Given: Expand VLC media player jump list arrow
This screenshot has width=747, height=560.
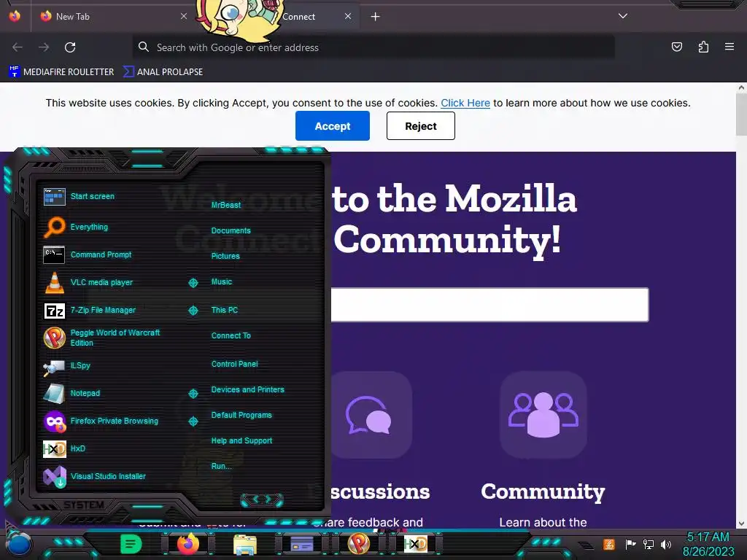Looking at the screenshot, I should pyautogui.click(x=193, y=283).
